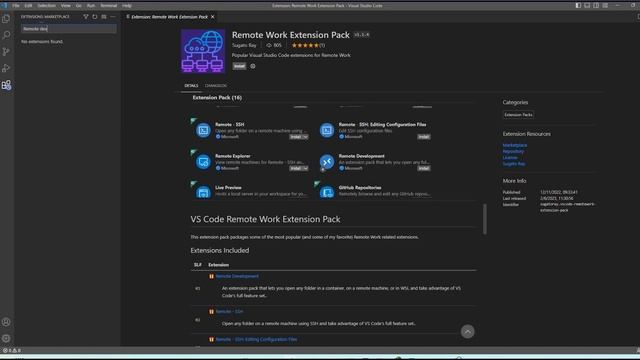Clear extensions search results icon

coord(104,17)
